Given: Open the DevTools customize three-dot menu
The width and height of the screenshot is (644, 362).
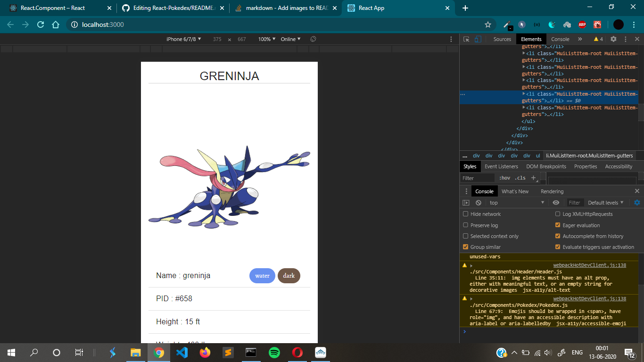Looking at the screenshot, I should (x=625, y=39).
